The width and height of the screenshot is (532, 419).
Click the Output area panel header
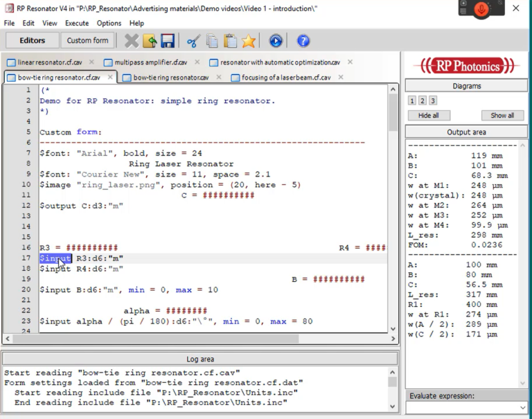click(x=466, y=132)
